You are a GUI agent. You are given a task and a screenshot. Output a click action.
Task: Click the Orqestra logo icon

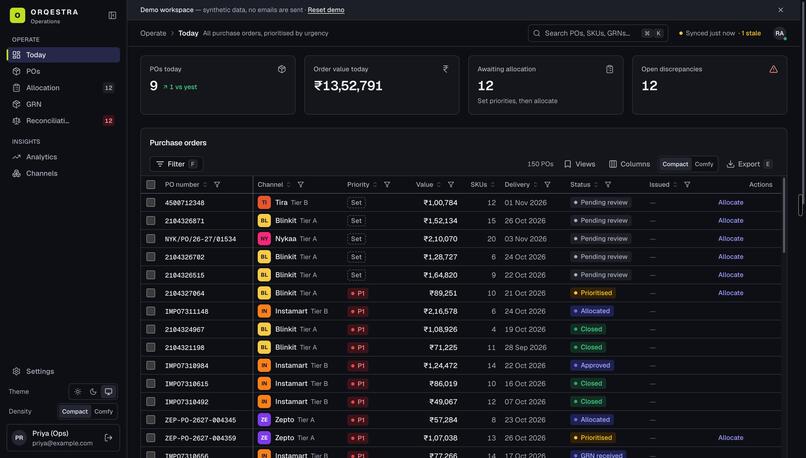17,15
